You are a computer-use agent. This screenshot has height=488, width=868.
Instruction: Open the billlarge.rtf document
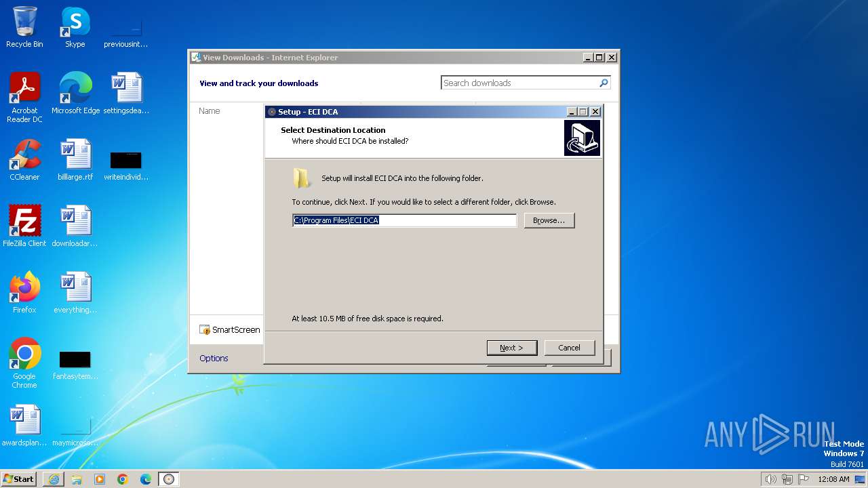click(75, 159)
